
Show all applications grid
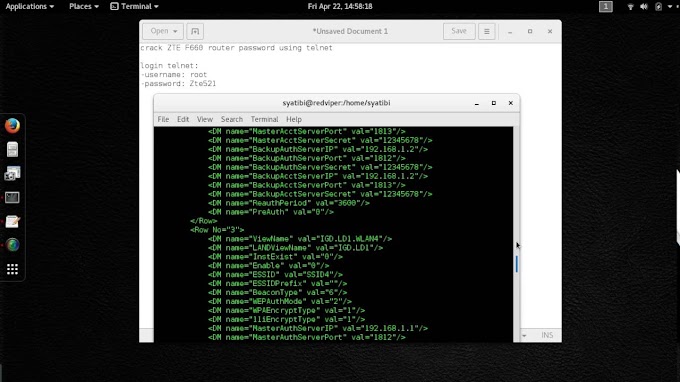coord(12,269)
